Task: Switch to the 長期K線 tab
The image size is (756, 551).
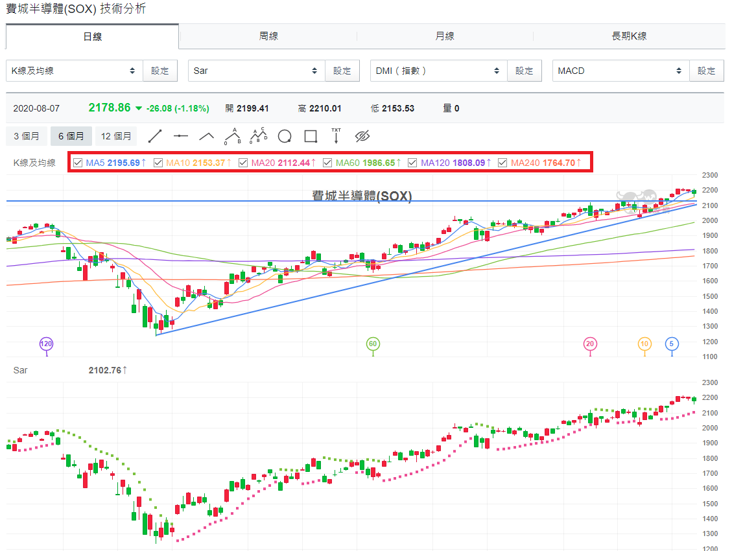Action: tap(629, 36)
